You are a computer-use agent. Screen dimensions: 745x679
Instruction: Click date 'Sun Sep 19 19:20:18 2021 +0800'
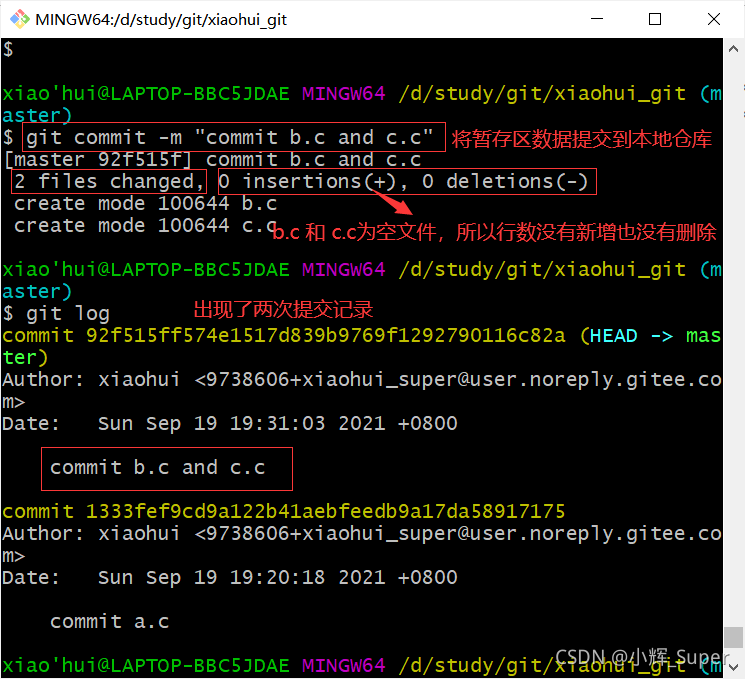click(x=277, y=577)
